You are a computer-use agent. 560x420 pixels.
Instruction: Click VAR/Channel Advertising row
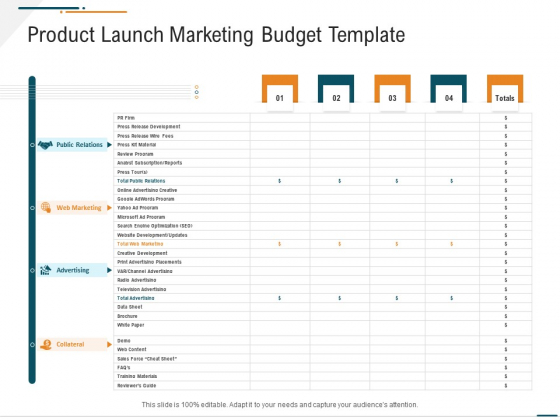322,271
